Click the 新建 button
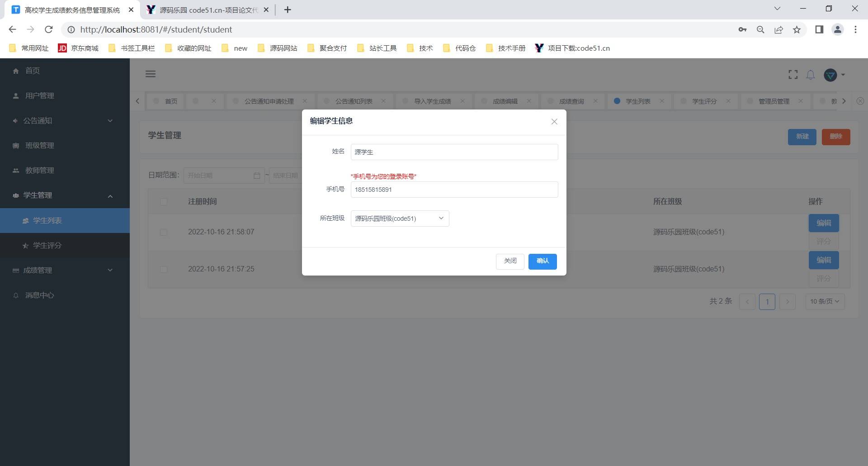868x466 pixels. point(802,137)
